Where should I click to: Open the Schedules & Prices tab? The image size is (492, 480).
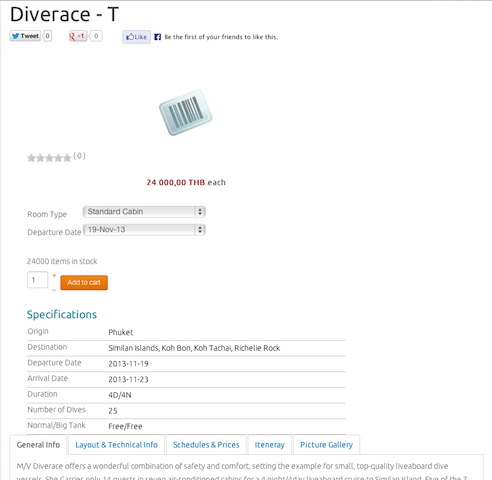(x=206, y=445)
